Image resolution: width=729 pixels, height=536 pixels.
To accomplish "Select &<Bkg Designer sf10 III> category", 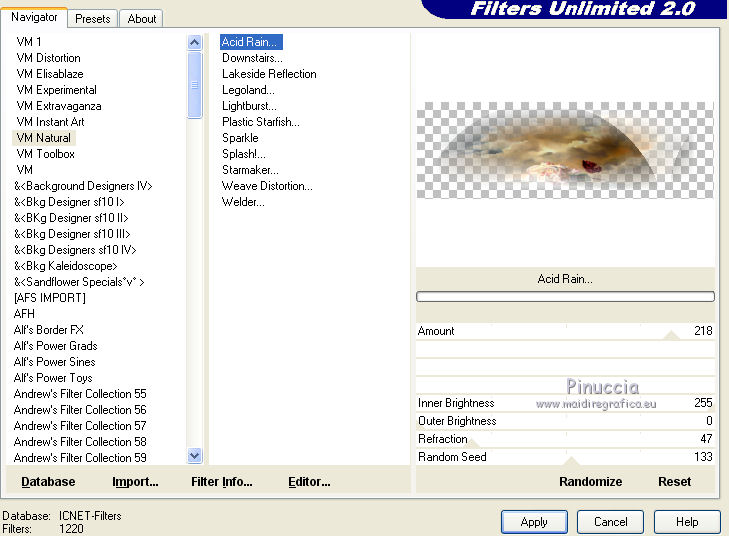I will pyautogui.click(x=72, y=234).
